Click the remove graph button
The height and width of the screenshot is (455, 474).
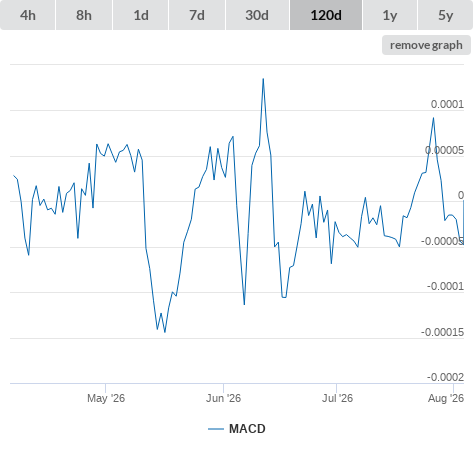coord(426,45)
